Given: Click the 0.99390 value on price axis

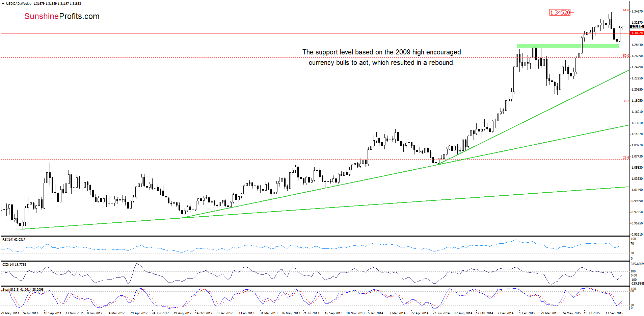Looking at the screenshot, I should pos(637,201).
